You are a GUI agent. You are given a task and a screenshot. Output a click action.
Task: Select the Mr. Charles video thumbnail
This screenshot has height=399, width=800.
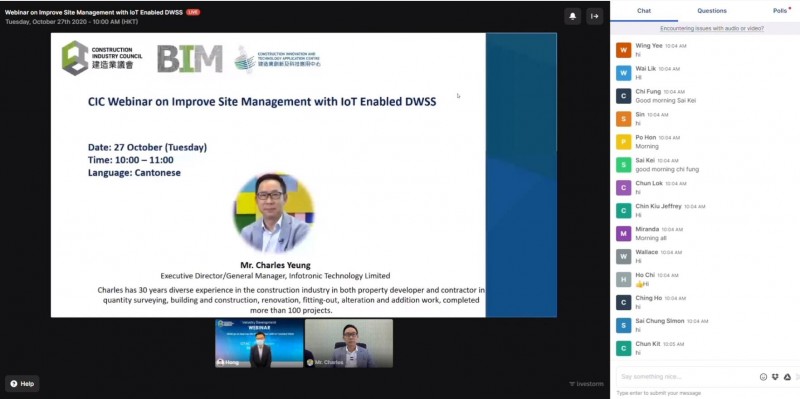[349, 343]
